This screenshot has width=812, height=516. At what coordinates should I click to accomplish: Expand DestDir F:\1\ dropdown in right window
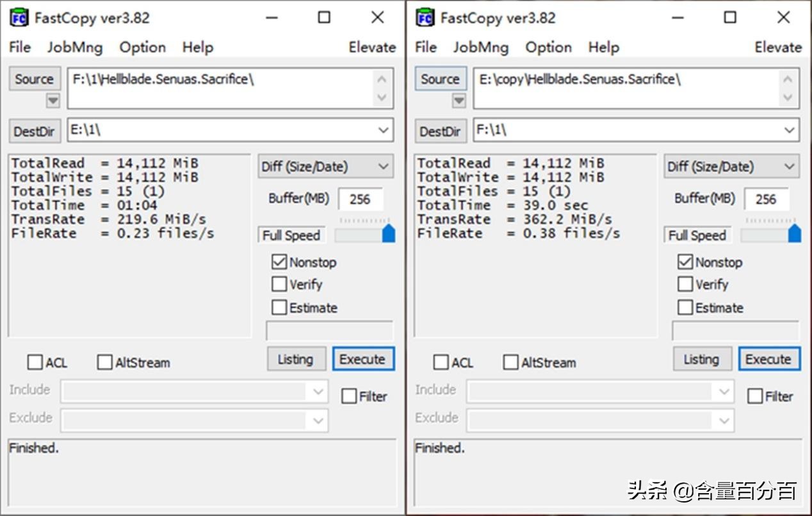click(790, 130)
